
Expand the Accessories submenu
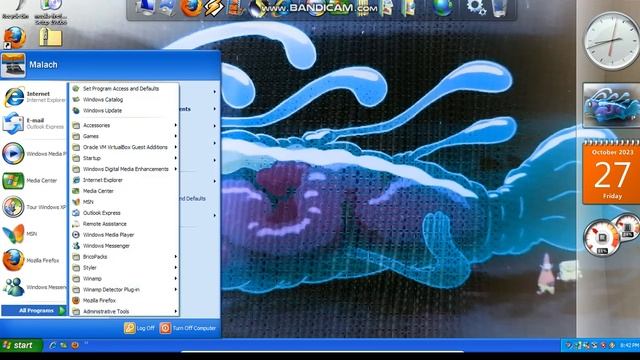point(124,125)
